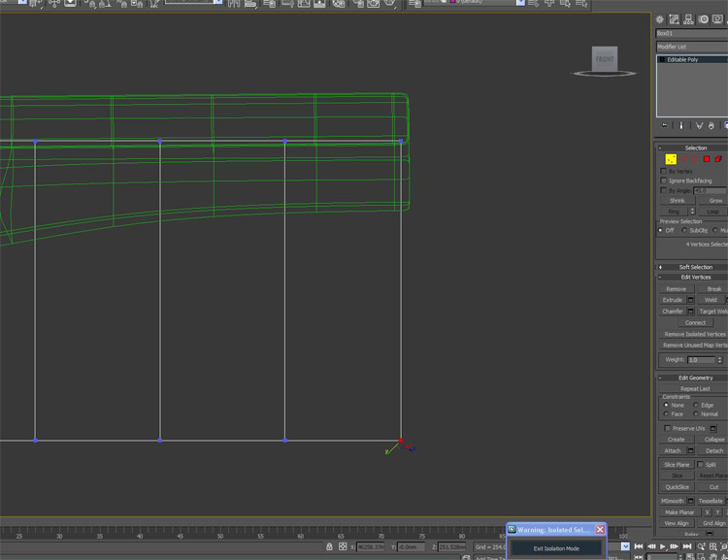Open Extrude settings box icon
The image size is (728, 560).
(x=691, y=300)
